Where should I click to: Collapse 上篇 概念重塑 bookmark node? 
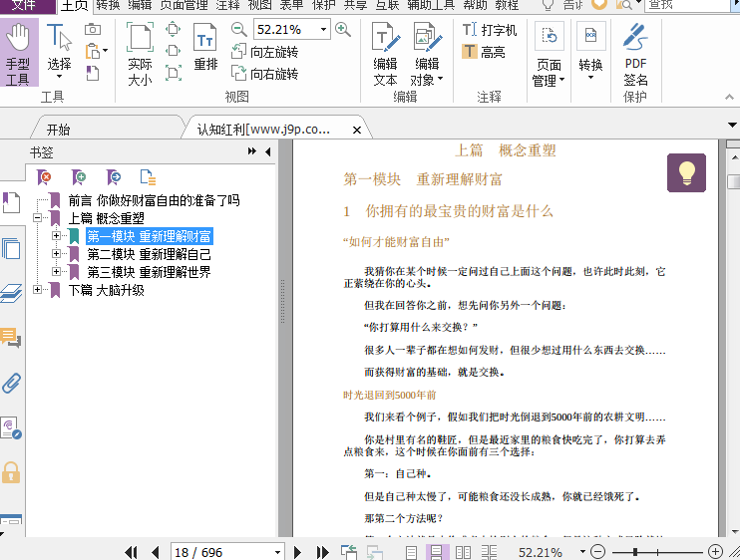tap(37, 217)
